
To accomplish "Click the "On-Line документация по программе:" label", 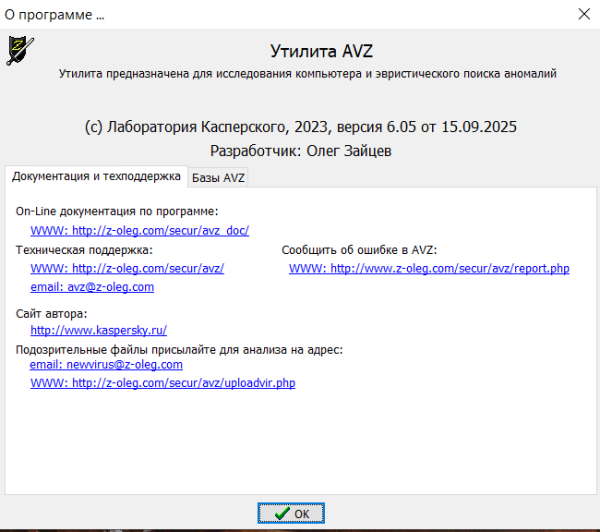I will tap(117, 211).
